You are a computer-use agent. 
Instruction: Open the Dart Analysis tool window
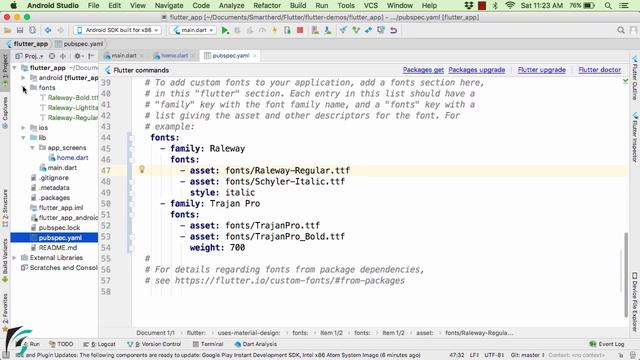(x=256, y=344)
